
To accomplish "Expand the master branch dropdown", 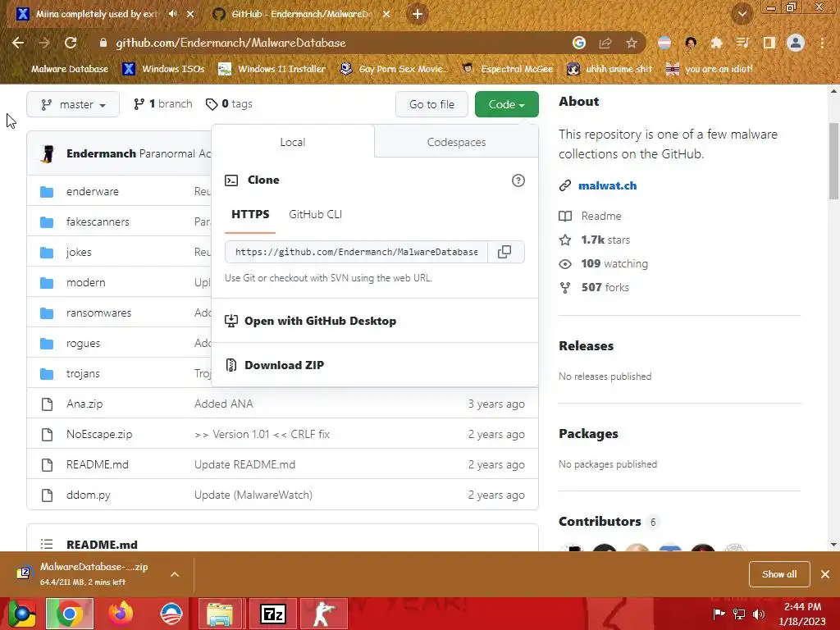I will [73, 104].
